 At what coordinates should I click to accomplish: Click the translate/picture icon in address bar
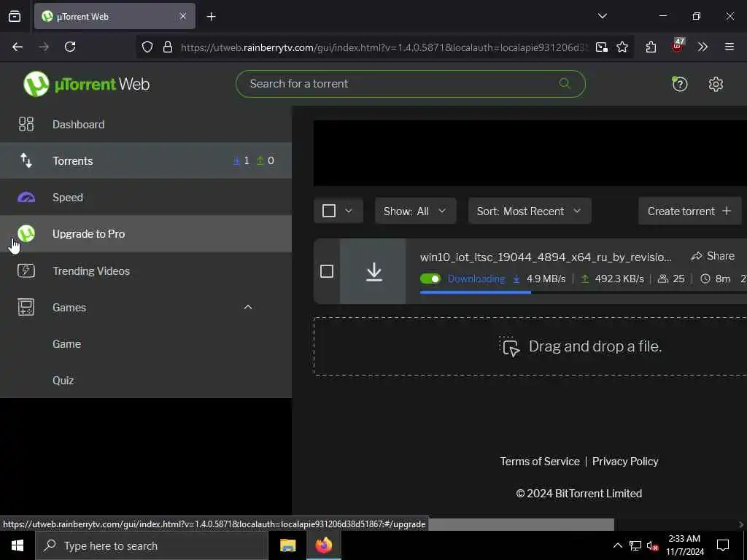[x=602, y=47]
